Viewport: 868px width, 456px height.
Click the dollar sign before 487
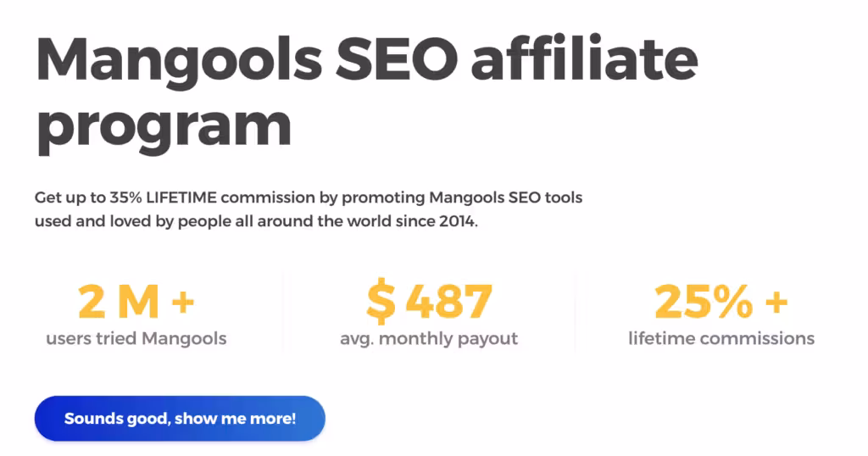(x=381, y=302)
